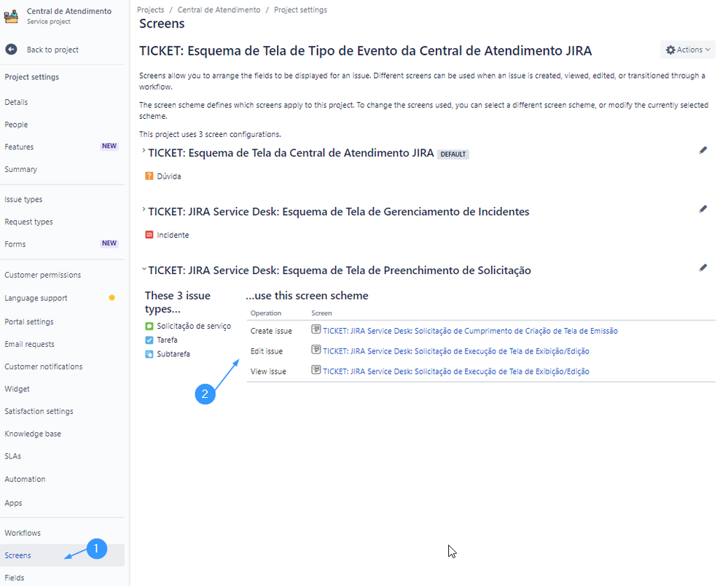This screenshot has width=728, height=586.
Task: Open Workflows from the sidebar
Action: click(x=23, y=533)
